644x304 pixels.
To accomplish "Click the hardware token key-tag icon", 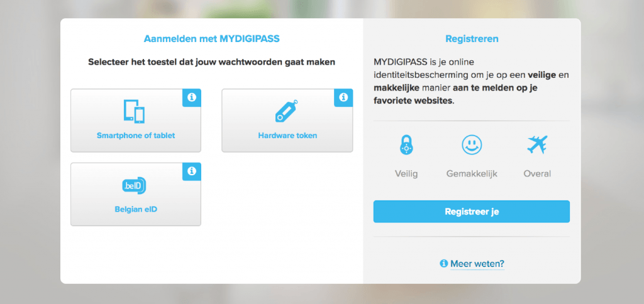I will 287,112.
